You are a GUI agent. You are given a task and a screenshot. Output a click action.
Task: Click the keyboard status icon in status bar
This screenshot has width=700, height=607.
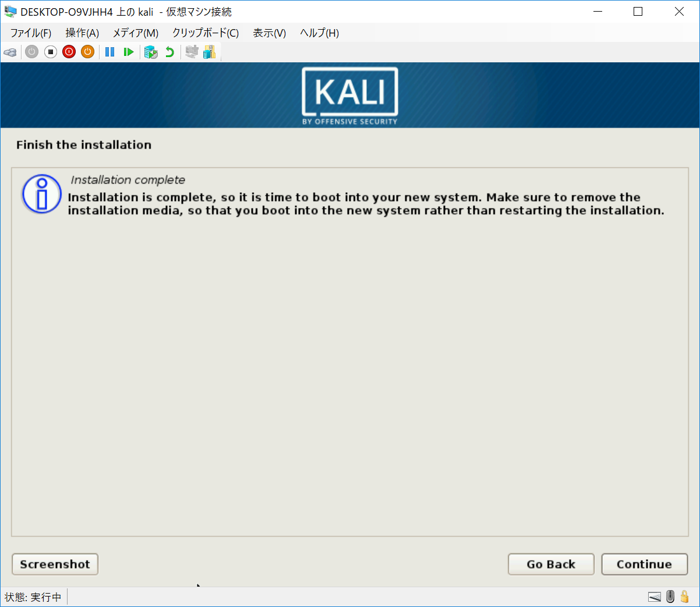(x=655, y=597)
